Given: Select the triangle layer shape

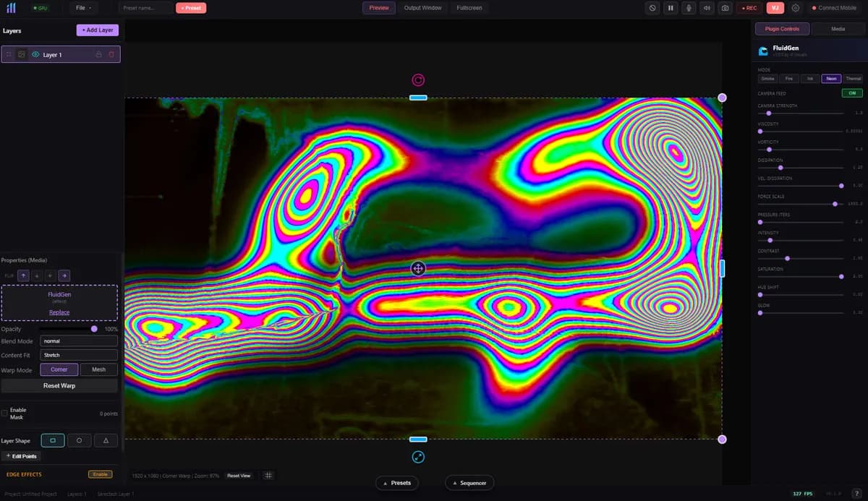Looking at the screenshot, I should pyautogui.click(x=106, y=440).
